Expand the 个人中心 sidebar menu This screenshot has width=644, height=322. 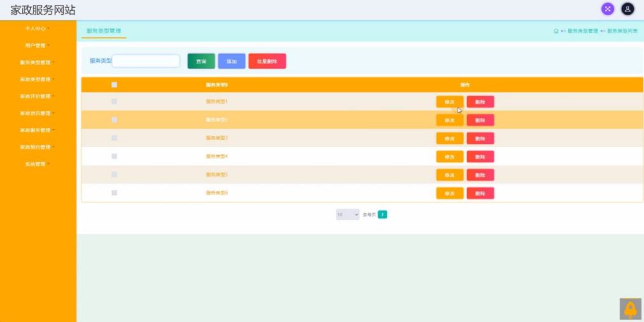pos(37,29)
